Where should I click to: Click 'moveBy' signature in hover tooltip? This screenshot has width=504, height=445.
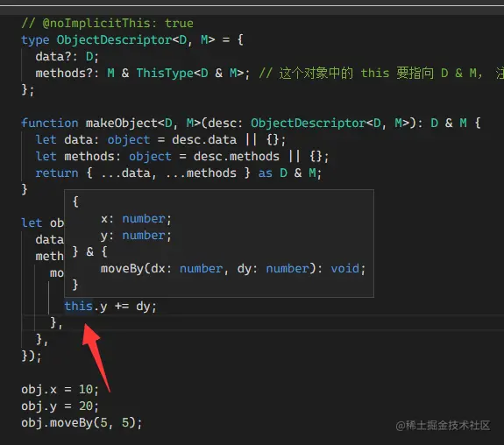click(233, 269)
